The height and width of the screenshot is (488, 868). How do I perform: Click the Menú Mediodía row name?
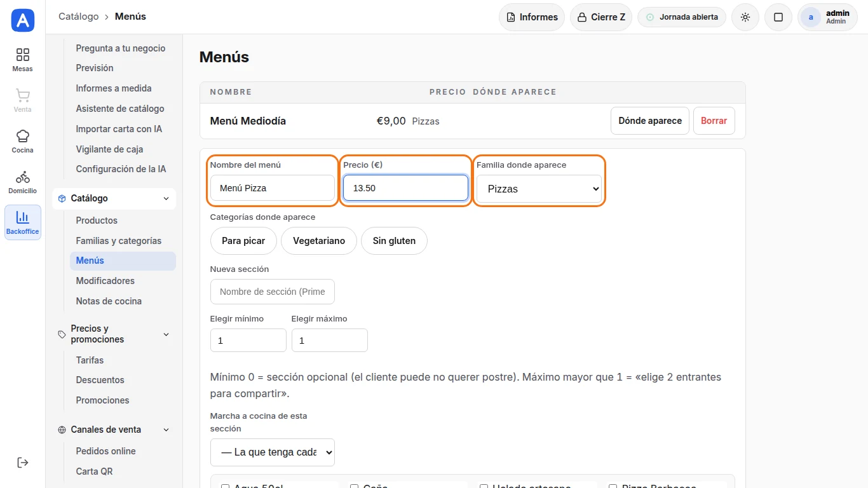[248, 121]
